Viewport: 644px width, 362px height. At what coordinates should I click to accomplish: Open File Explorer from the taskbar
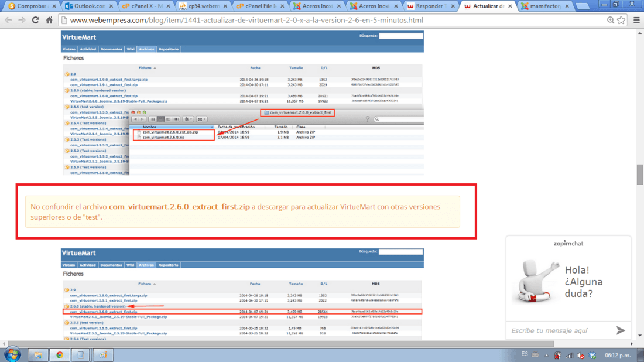38,355
